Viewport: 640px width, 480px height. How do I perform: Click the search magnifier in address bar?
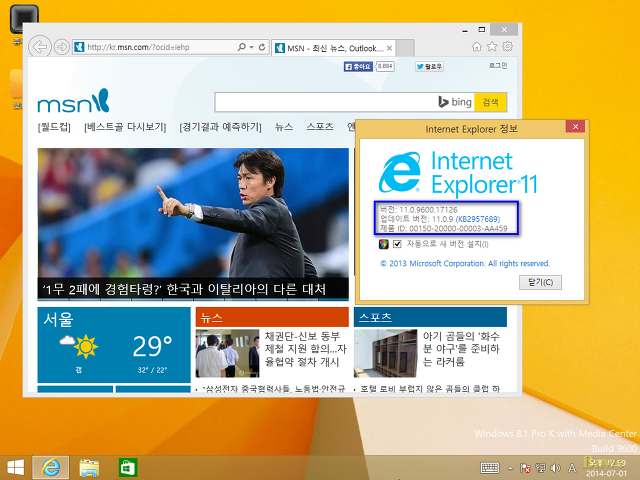point(241,47)
